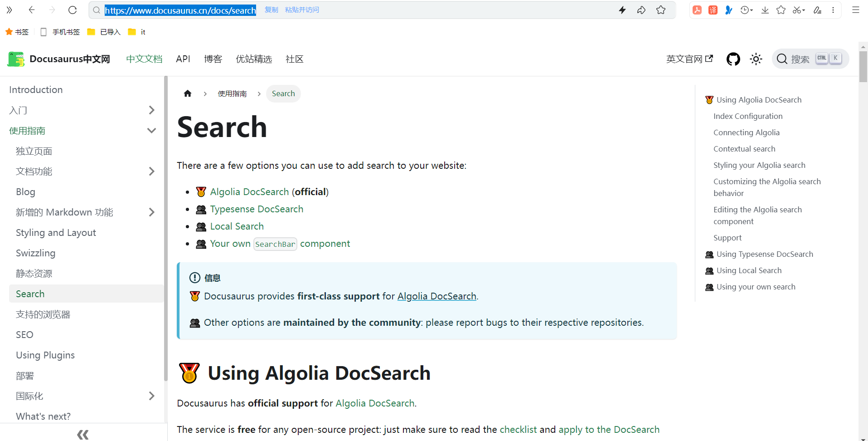Click the red 译 translate extension icon
Image resolution: width=868 pixels, height=441 pixels.
point(713,10)
